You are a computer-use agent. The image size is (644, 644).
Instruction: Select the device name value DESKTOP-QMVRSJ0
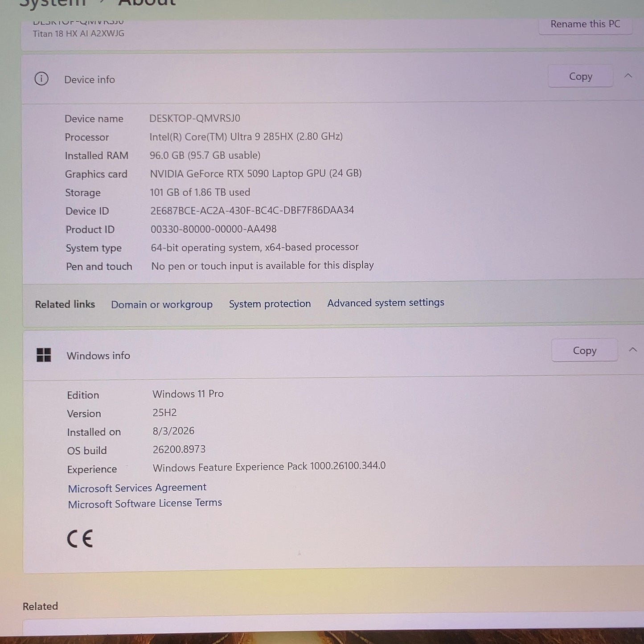point(195,118)
